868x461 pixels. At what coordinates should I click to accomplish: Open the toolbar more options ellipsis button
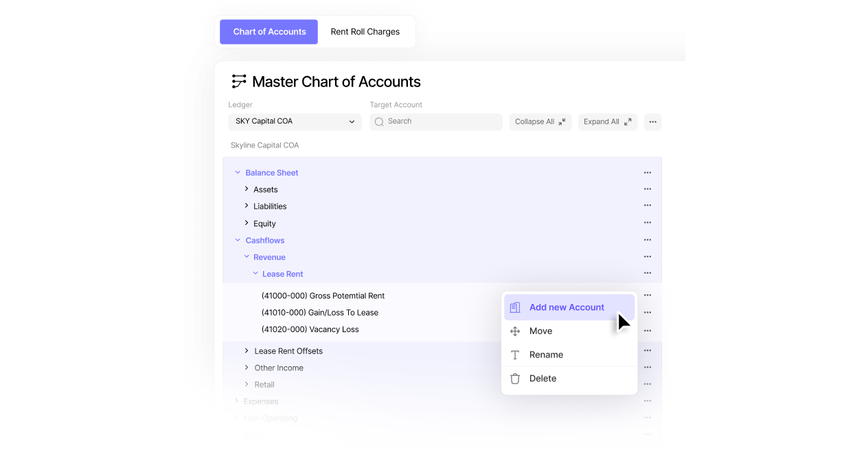652,122
